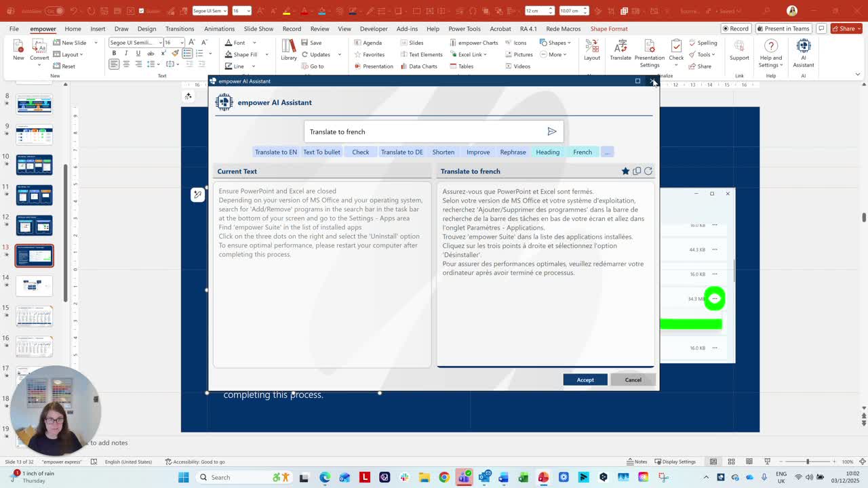Expand the Shape Fill dropdown
Screen dimensions: 868x488
pos(267,54)
